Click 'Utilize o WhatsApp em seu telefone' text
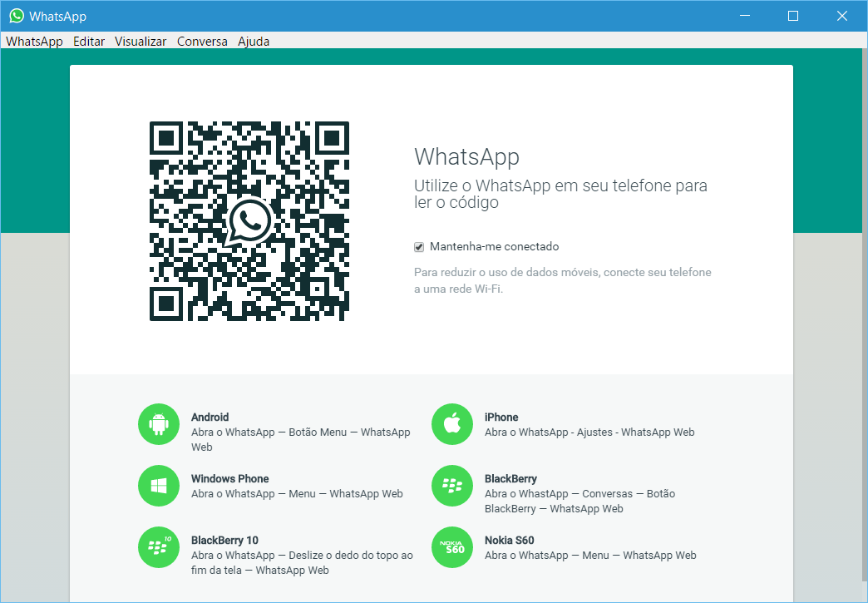868x603 pixels. point(560,194)
